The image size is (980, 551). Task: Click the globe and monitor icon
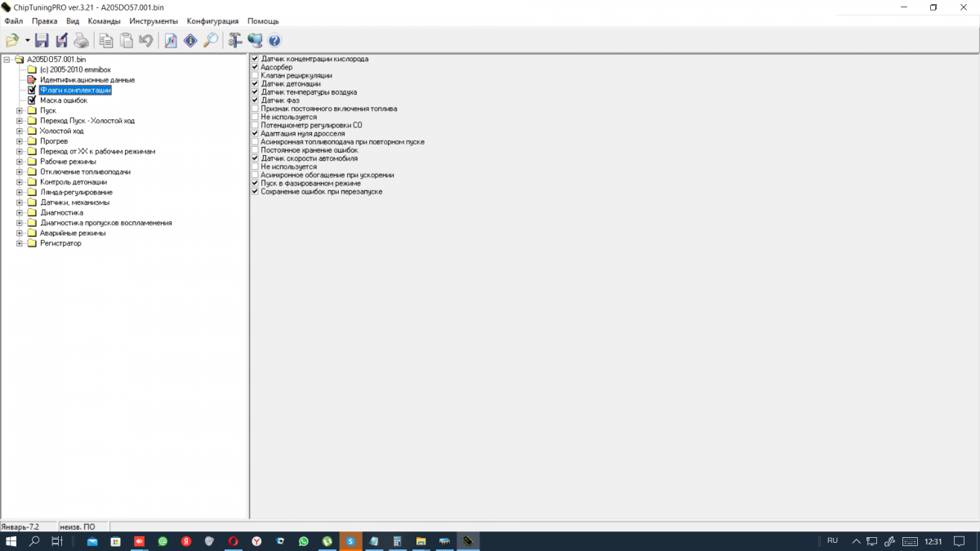(x=255, y=40)
